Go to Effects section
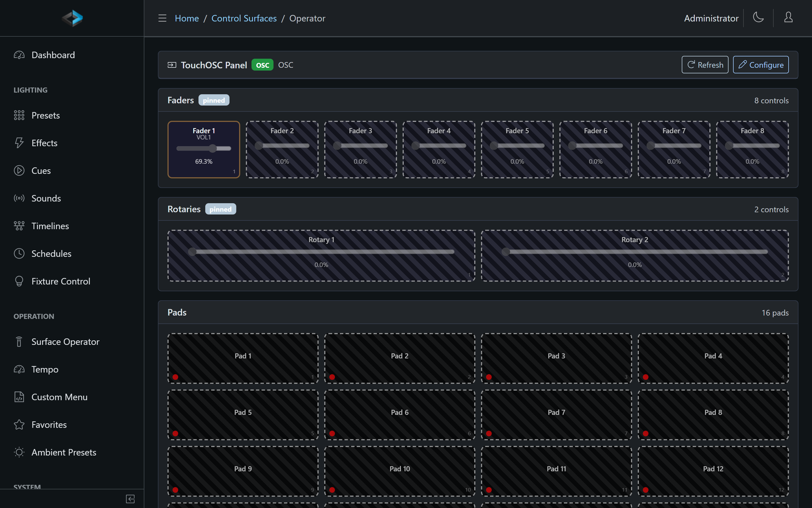The image size is (812, 508). pyautogui.click(x=72, y=143)
